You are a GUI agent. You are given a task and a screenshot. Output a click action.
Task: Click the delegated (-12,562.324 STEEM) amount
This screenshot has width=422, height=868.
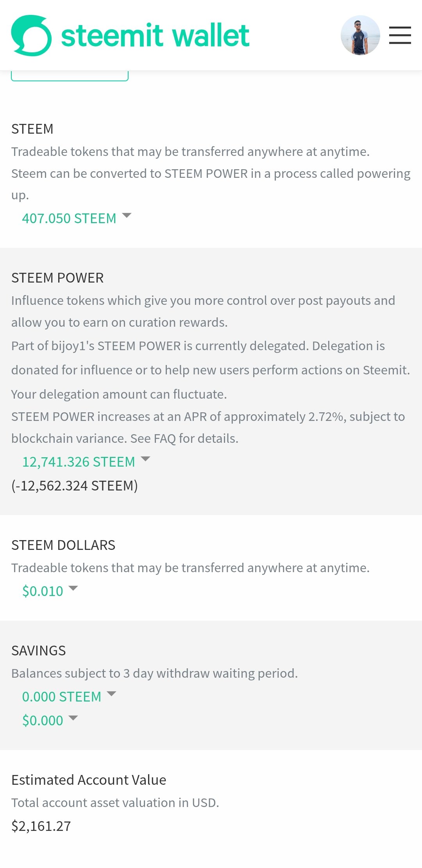point(75,486)
